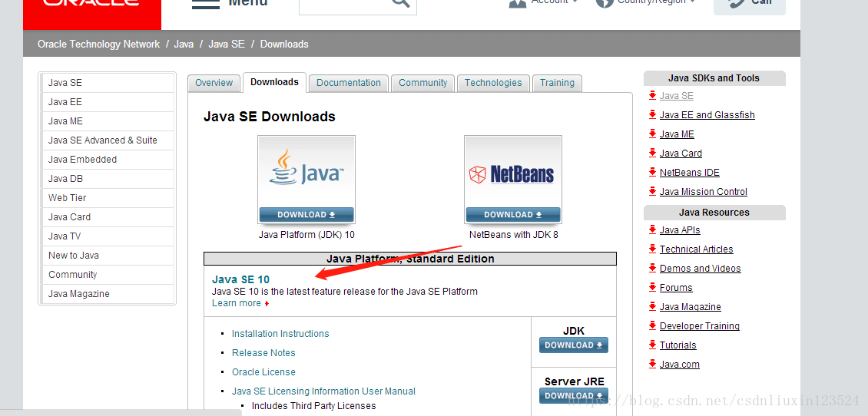Click the arrow icon beside Java.com

pos(652,364)
